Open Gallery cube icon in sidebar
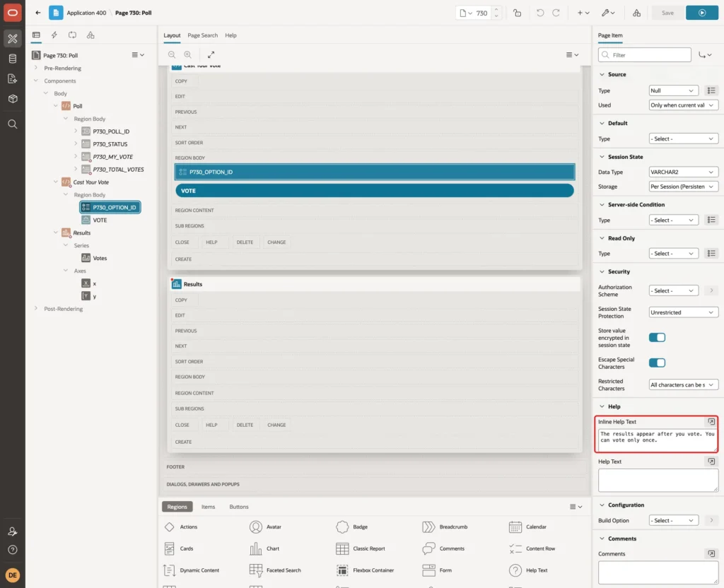 coord(13,99)
